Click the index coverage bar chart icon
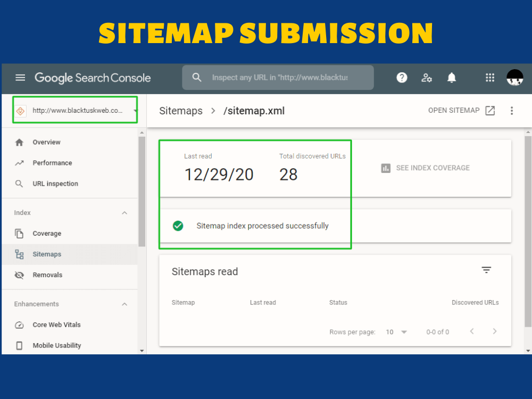This screenshot has width=532, height=399. coord(386,168)
